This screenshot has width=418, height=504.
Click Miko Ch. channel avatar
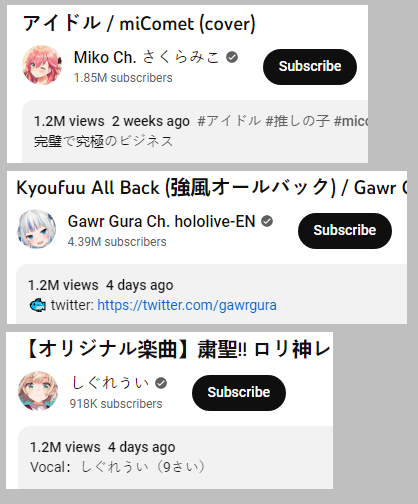pos(42,65)
